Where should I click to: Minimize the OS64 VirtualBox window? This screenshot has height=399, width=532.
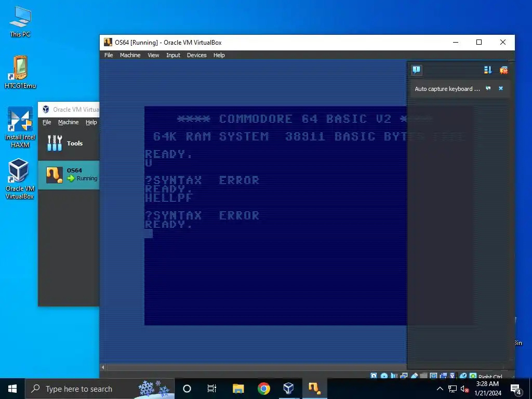(x=456, y=42)
